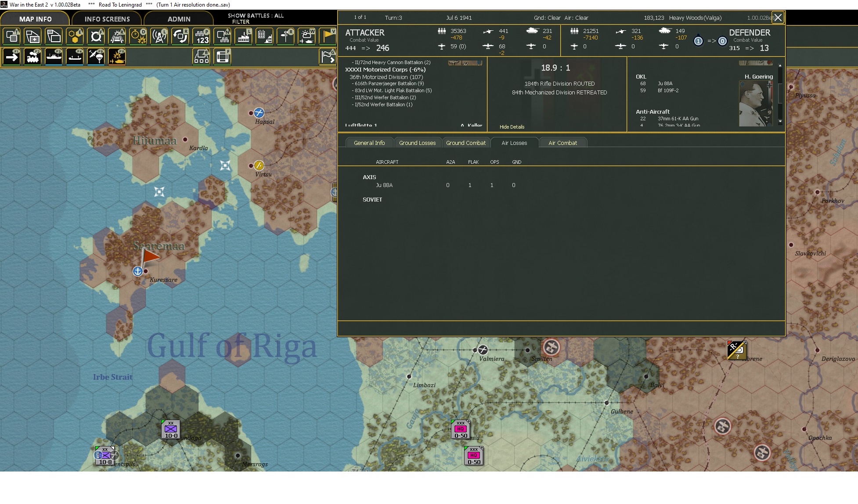Toggle fortification (F) display icon
This screenshot has height=504, width=858.
click(96, 36)
